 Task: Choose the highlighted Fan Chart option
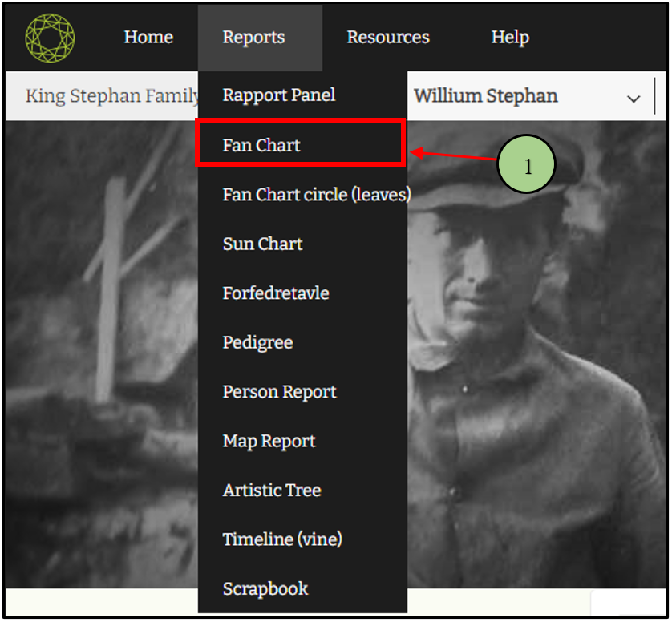click(261, 145)
